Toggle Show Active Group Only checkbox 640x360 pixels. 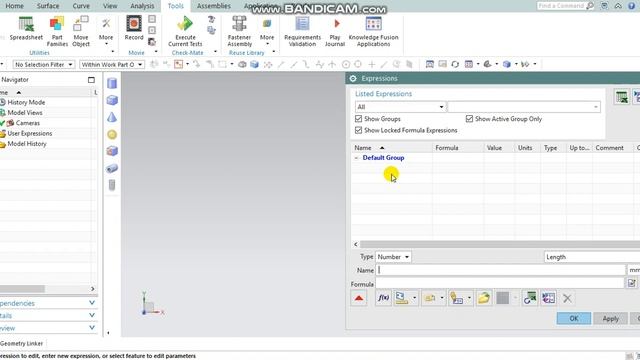[x=469, y=119]
